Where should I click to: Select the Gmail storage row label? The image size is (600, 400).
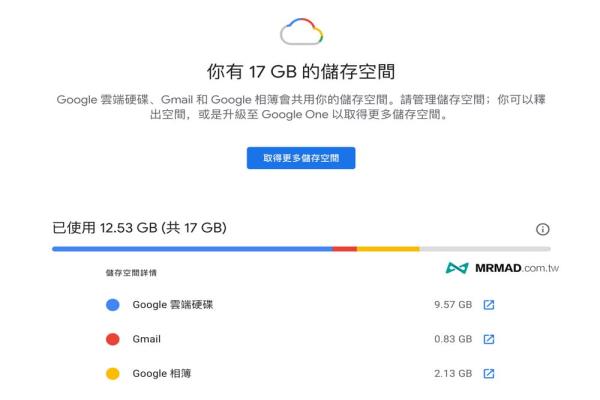(147, 339)
